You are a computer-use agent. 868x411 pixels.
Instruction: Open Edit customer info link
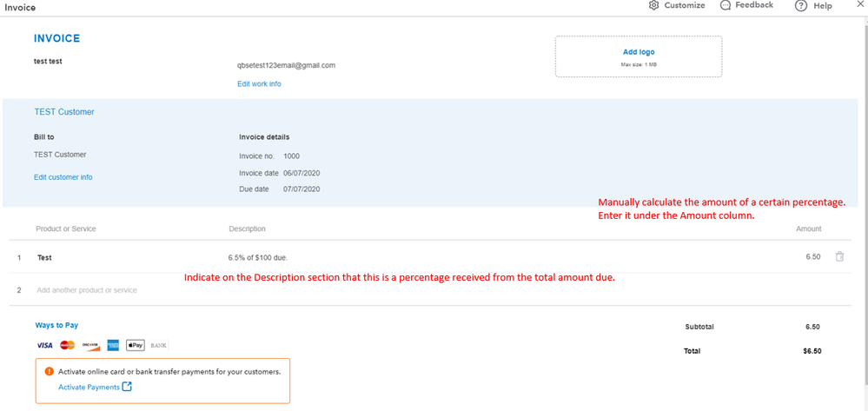63,177
